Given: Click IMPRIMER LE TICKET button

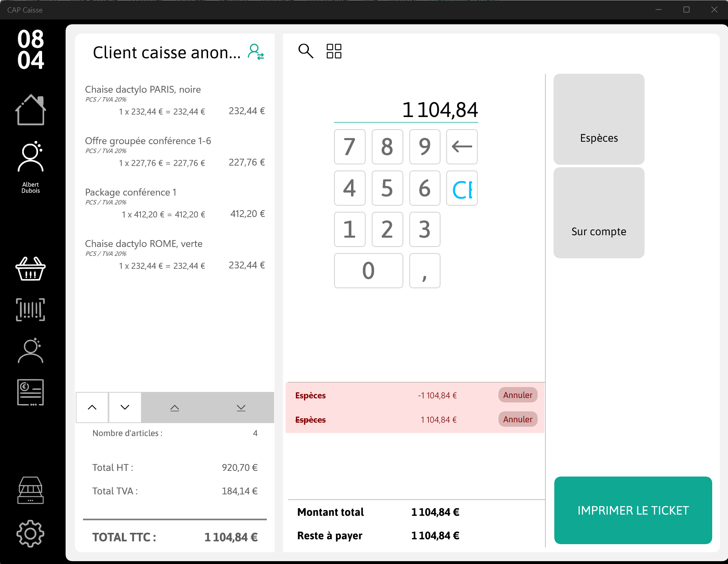Looking at the screenshot, I should coord(633,510).
